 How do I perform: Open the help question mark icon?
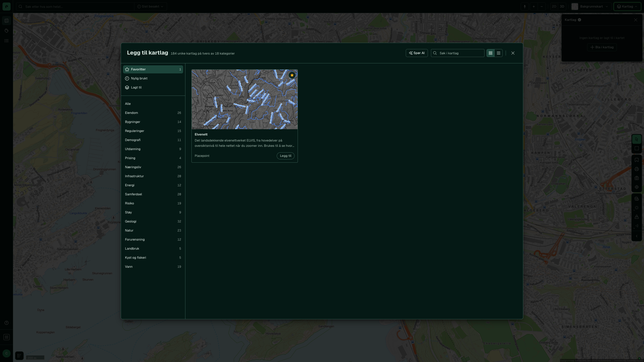7,323
